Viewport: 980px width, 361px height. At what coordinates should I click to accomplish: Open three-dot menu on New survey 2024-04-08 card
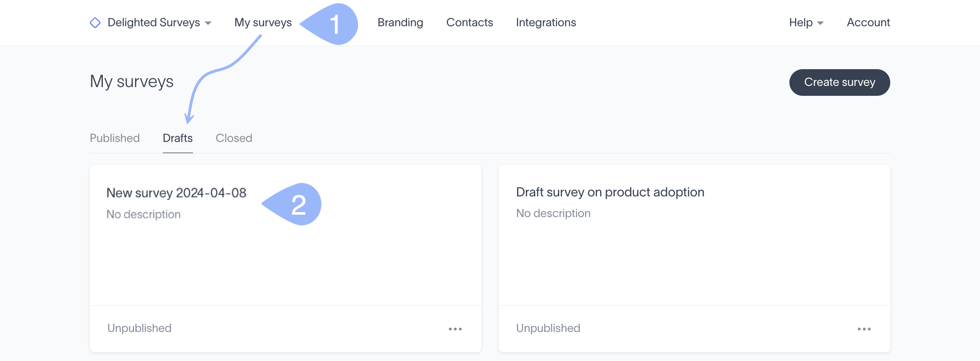(455, 329)
